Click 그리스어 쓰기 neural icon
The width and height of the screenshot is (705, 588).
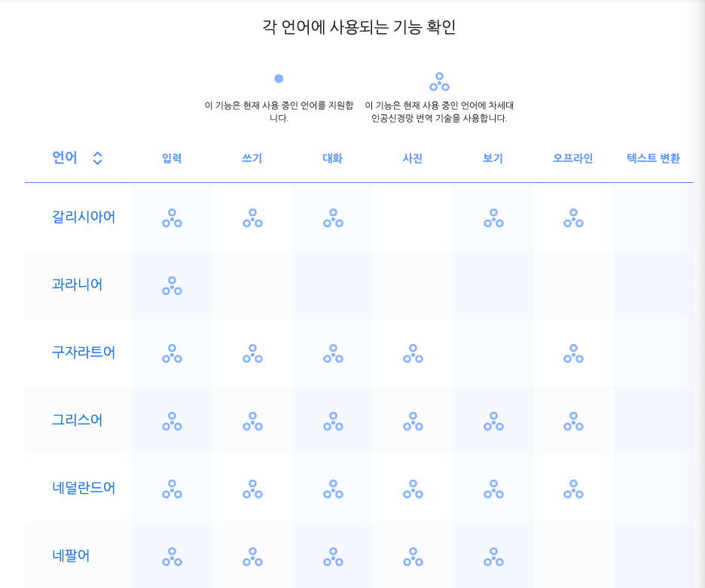point(252,422)
